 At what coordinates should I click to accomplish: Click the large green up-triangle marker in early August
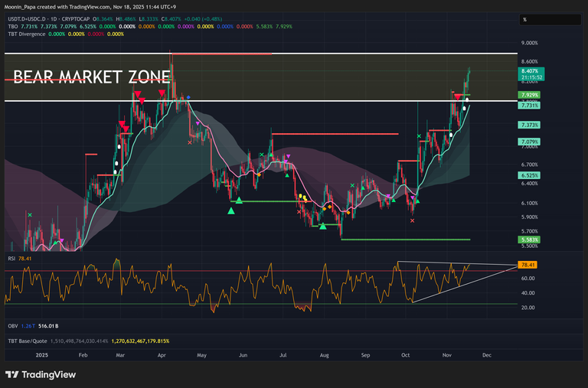(323, 226)
